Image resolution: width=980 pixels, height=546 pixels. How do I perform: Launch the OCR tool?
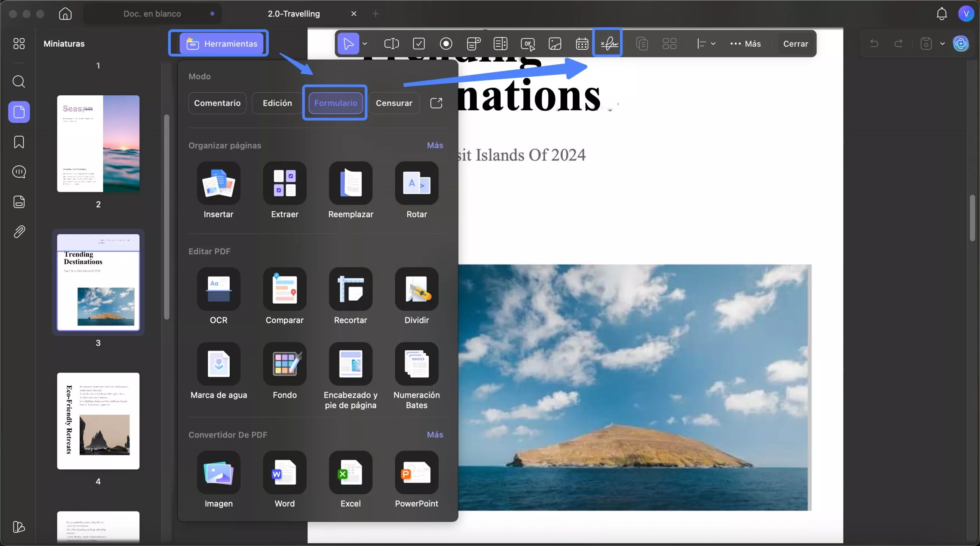(x=219, y=296)
